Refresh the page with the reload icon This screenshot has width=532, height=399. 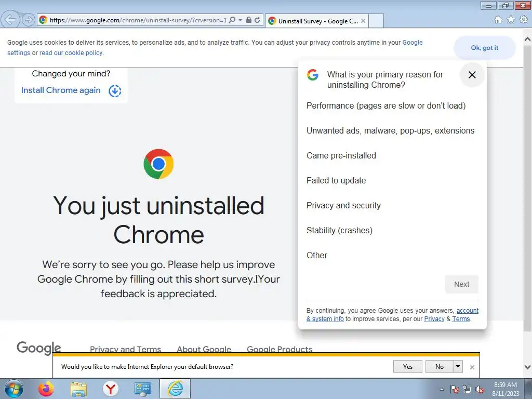258,20
